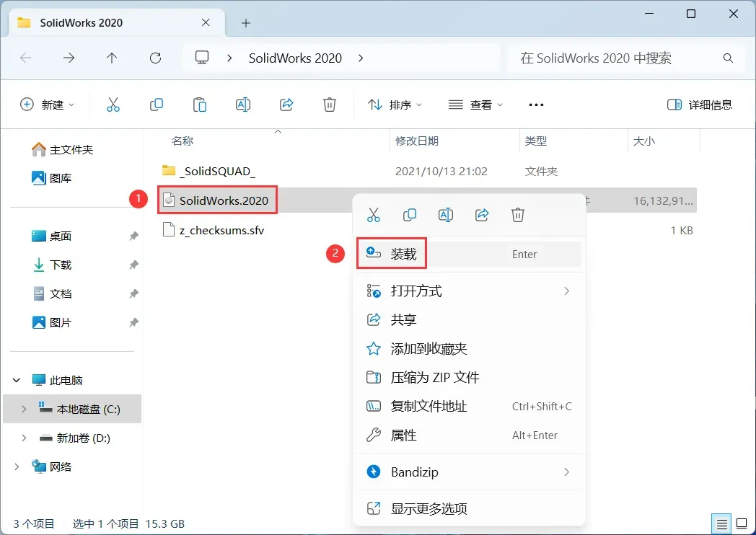
Task: Go up one folder level
Action: pos(112,58)
